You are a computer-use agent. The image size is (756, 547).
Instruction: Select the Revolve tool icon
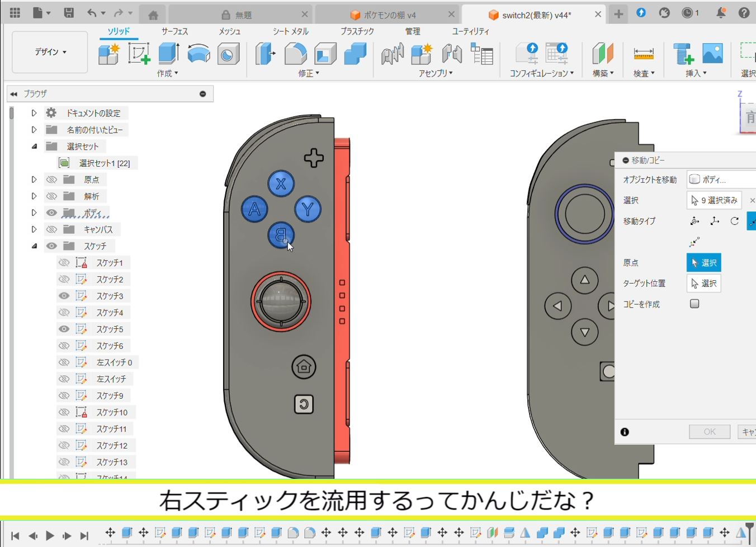pyautogui.click(x=199, y=54)
